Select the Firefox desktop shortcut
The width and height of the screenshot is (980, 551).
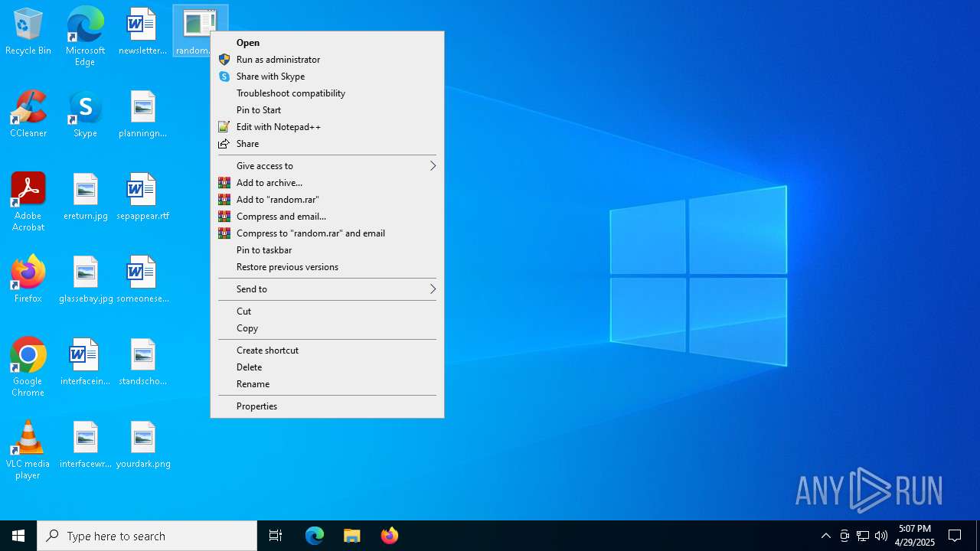[x=28, y=279]
